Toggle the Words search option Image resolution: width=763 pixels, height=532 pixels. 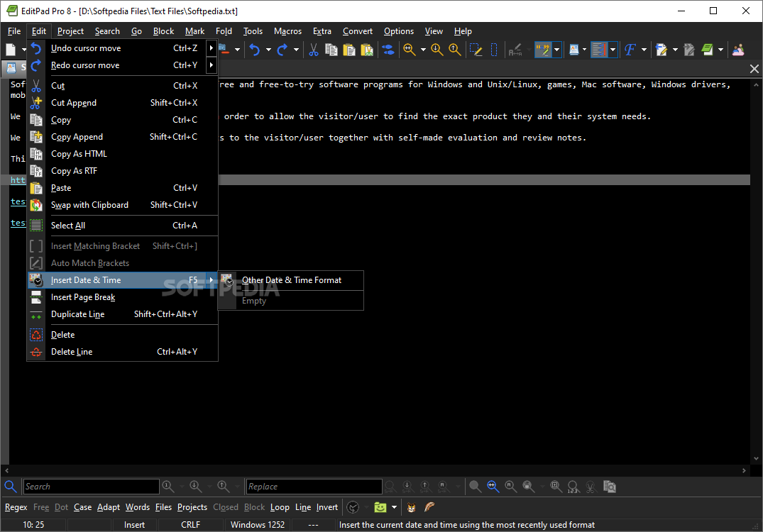[138, 507]
